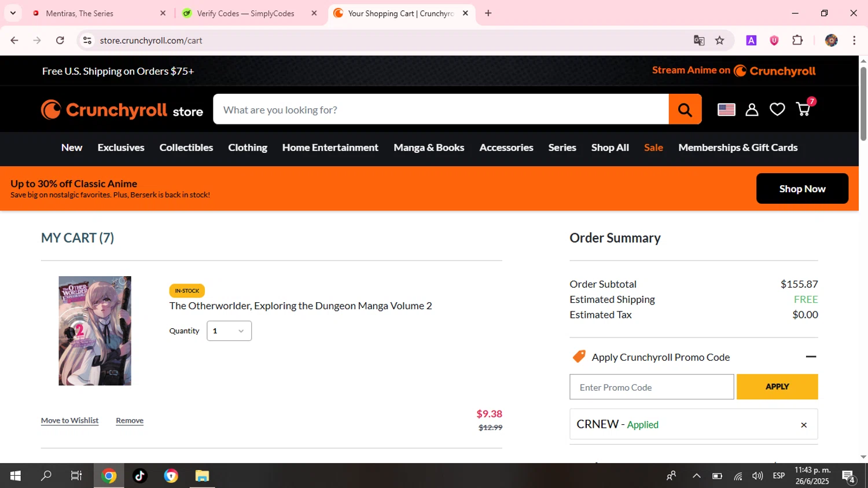868x488 pixels.
Task: Open the wishlist heart icon
Action: click(x=777, y=109)
